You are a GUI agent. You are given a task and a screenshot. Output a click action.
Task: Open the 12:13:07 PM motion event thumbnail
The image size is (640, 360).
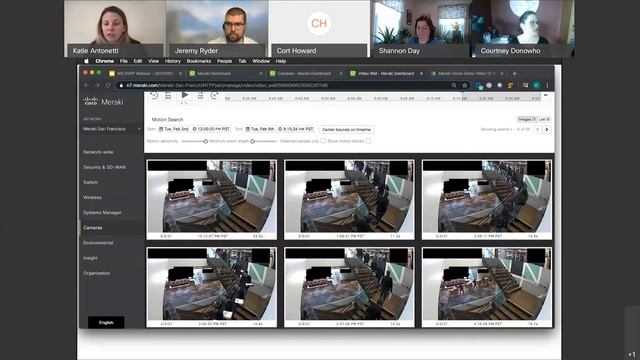tap(211, 199)
